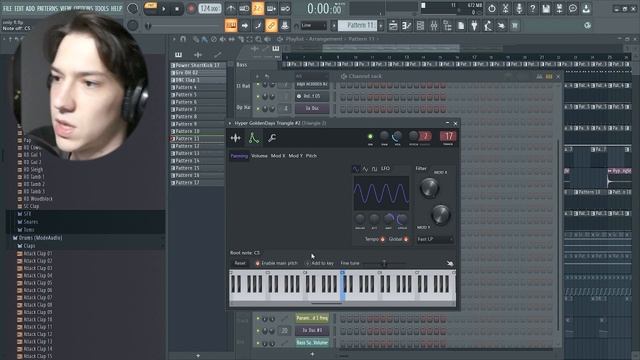Click the red Record button
Viewport: 640px width, 360px height.
tap(191, 9)
